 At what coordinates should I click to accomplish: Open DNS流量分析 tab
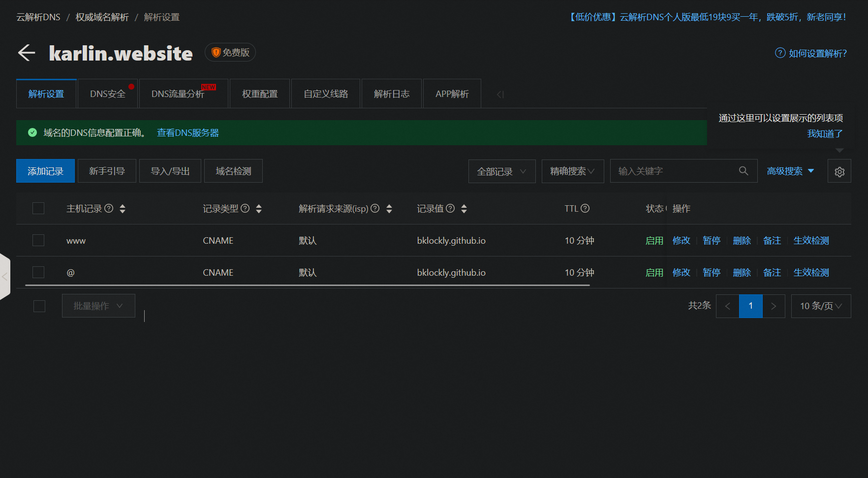(184, 94)
